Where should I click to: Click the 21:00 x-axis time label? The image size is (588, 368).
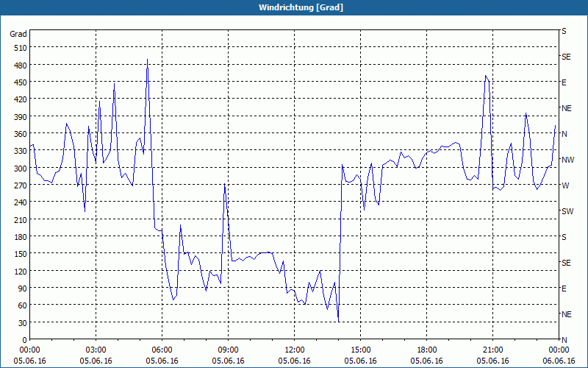tap(492, 350)
